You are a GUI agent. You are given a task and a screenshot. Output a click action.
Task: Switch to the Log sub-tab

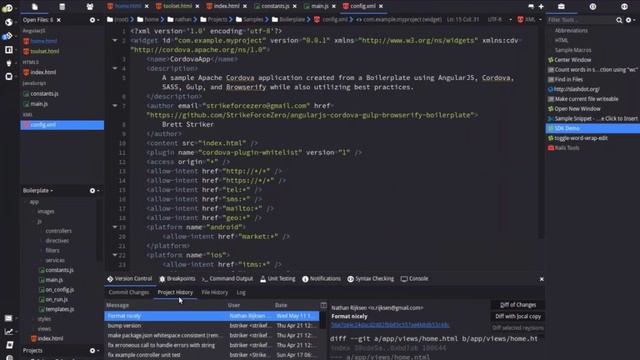[241, 293]
